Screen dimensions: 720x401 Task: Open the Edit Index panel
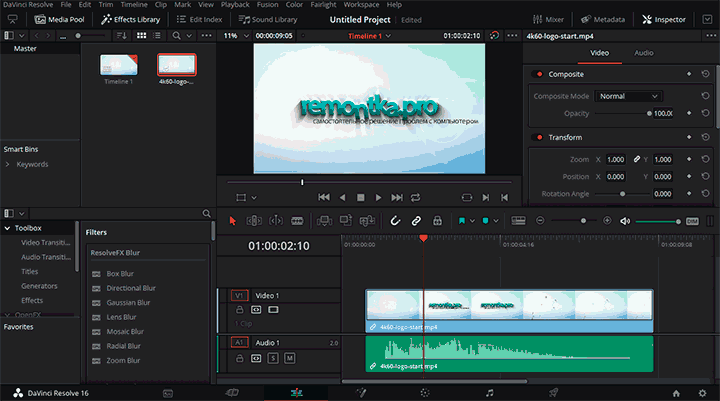199,19
